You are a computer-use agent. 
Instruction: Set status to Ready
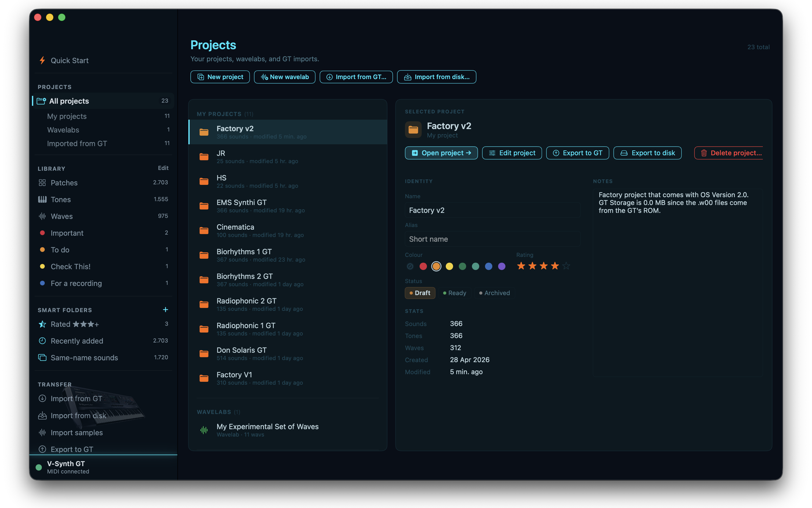point(455,293)
